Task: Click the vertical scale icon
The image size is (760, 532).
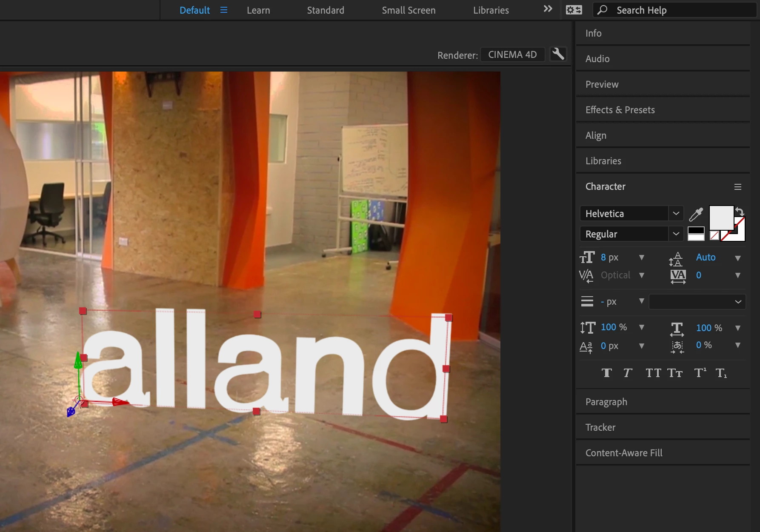Action: click(588, 327)
